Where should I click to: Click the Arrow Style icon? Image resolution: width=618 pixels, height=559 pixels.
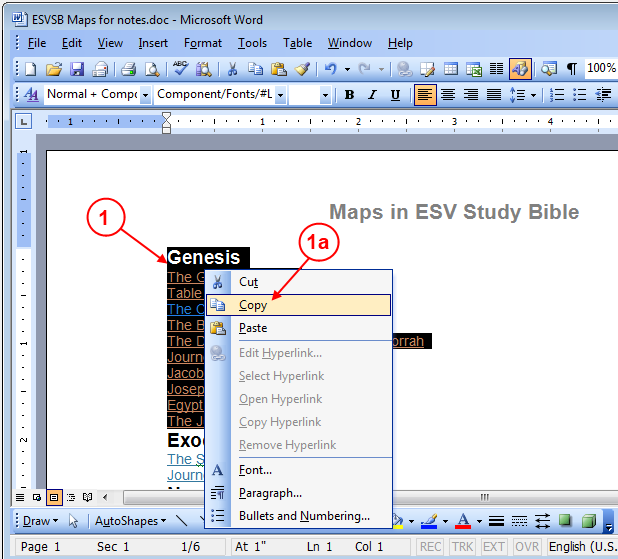click(542, 521)
